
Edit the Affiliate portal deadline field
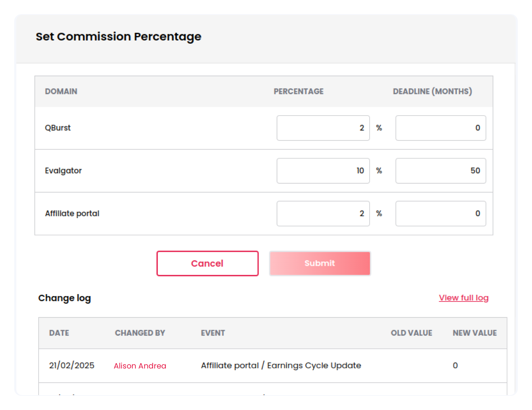point(440,214)
